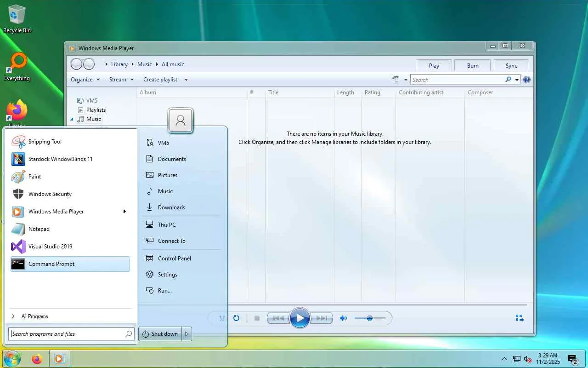Toggle repeat in Media Player
Viewport: 588px width, 368px height.
click(x=236, y=318)
